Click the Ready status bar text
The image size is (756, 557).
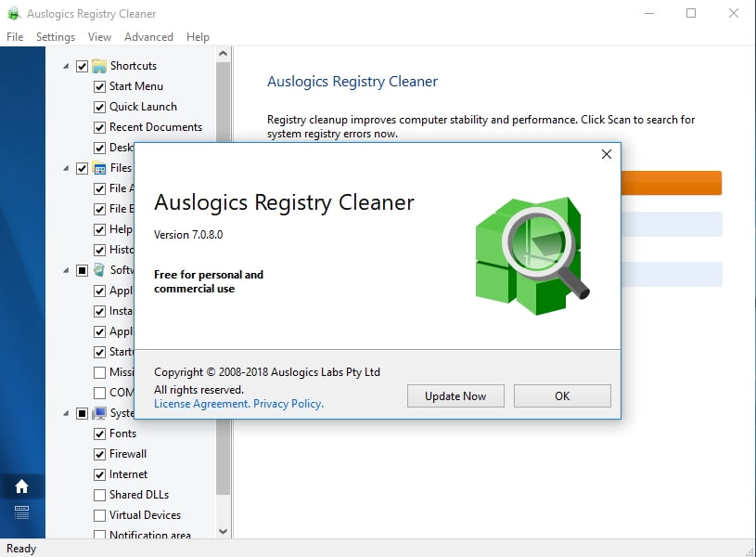21,549
